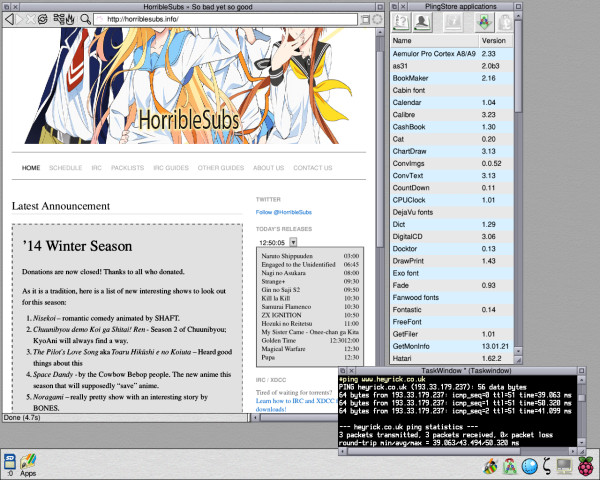This screenshot has height=480, width=600.
Task: Select 'Fontastic' row in PlingStore
Action: coord(452,310)
